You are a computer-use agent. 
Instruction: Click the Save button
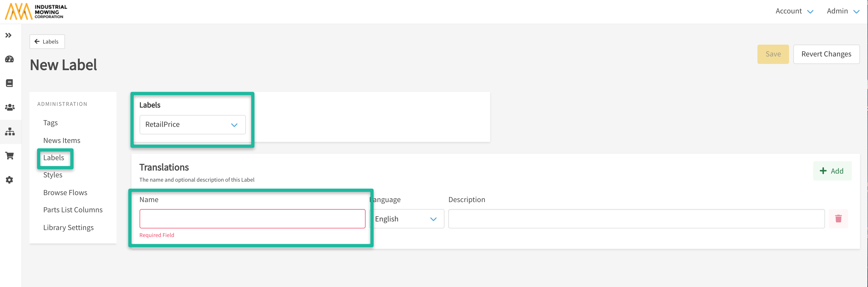click(773, 54)
